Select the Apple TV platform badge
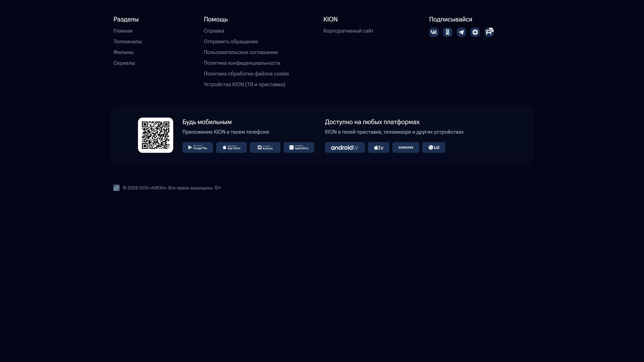This screenshot has width=644, height=362. pos(379,147)
